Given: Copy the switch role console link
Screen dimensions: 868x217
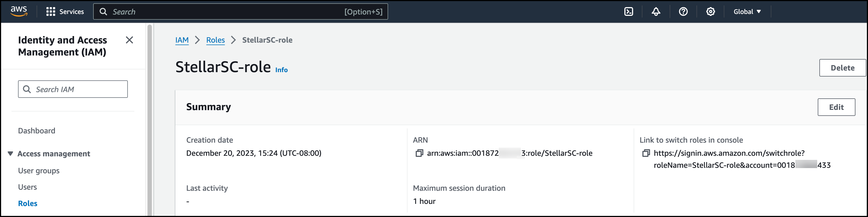Looking at the screenshot, I should 646,153.
